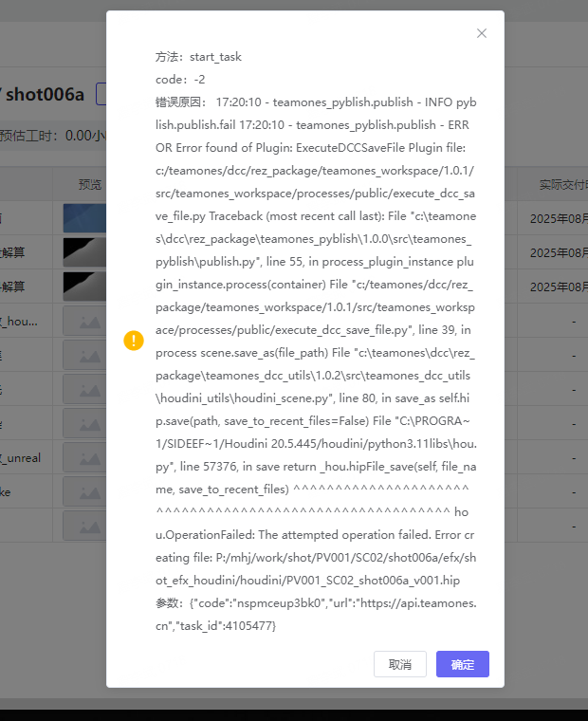Click the 参数 line with task_id 4105477

(x=316, y=615)
